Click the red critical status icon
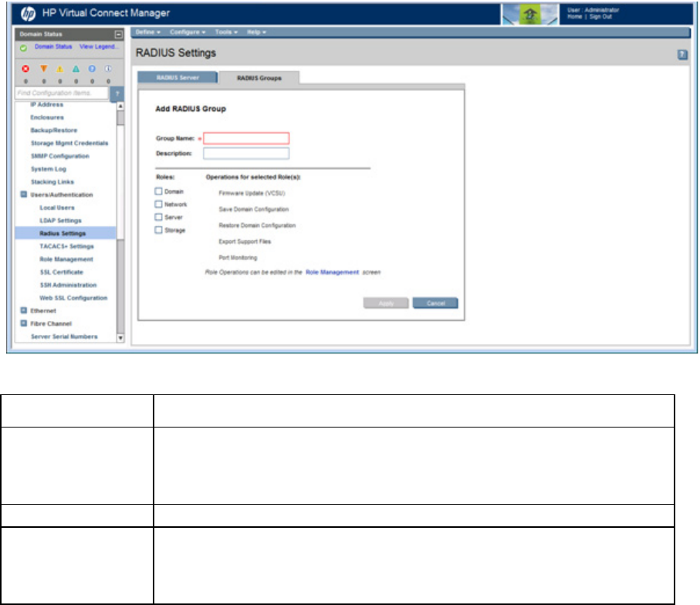Viewport: 700px width, 605px height. coord(24,68)
